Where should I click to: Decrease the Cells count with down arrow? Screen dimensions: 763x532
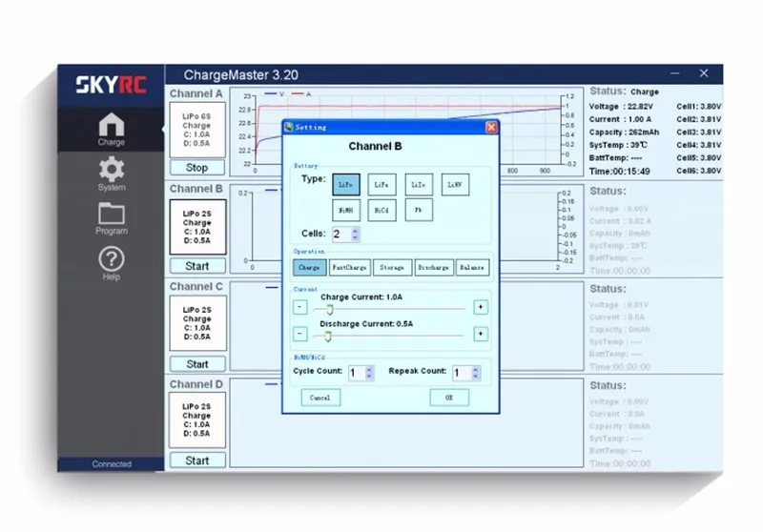pos(355,237)
